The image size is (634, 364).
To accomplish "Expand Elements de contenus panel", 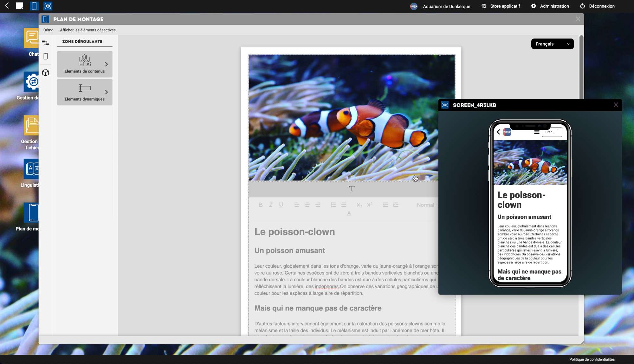I will (85, 64).
